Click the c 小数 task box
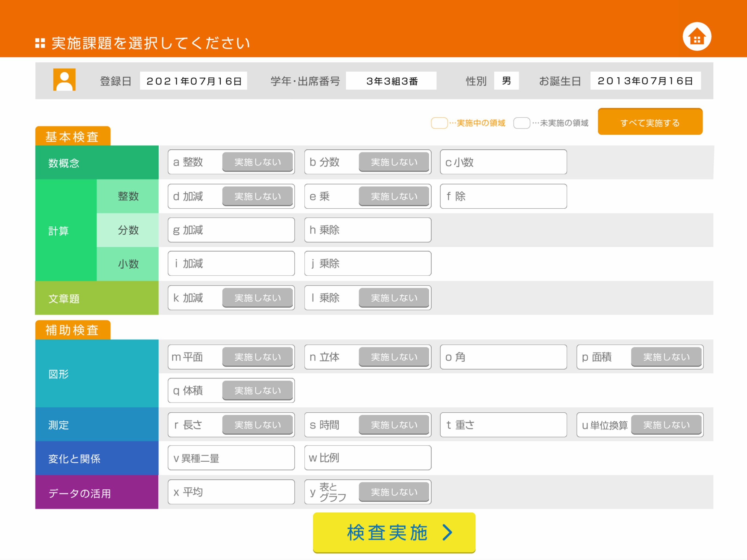 point(503,162)
